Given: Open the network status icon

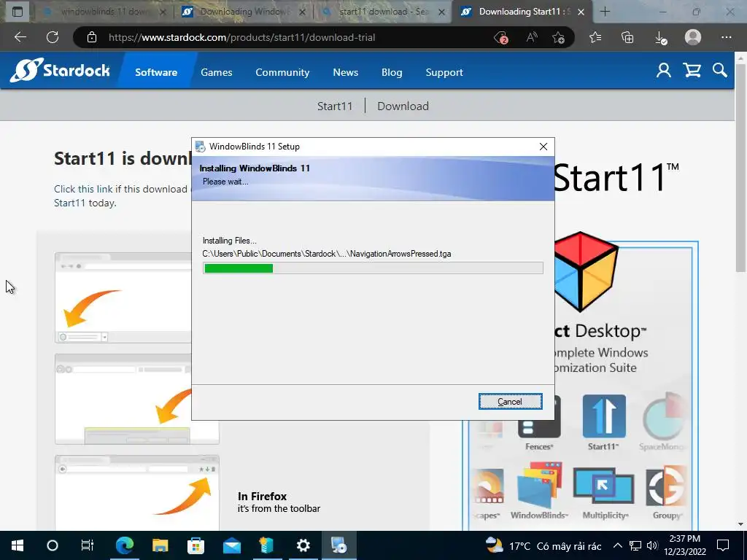Looking at the screenshot, I should pyautogui.click(x=635, y=545).
